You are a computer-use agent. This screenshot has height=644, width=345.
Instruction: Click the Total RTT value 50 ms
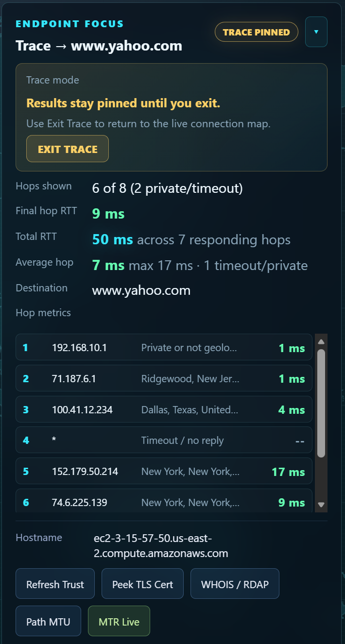tap(113, 239)
